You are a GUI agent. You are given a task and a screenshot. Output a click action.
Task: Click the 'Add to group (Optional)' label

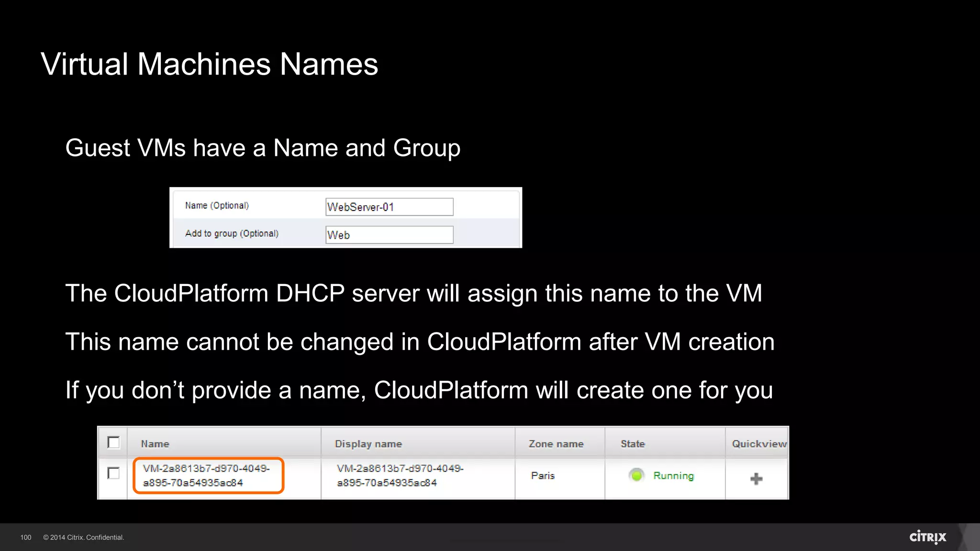(x=232, y=233)
